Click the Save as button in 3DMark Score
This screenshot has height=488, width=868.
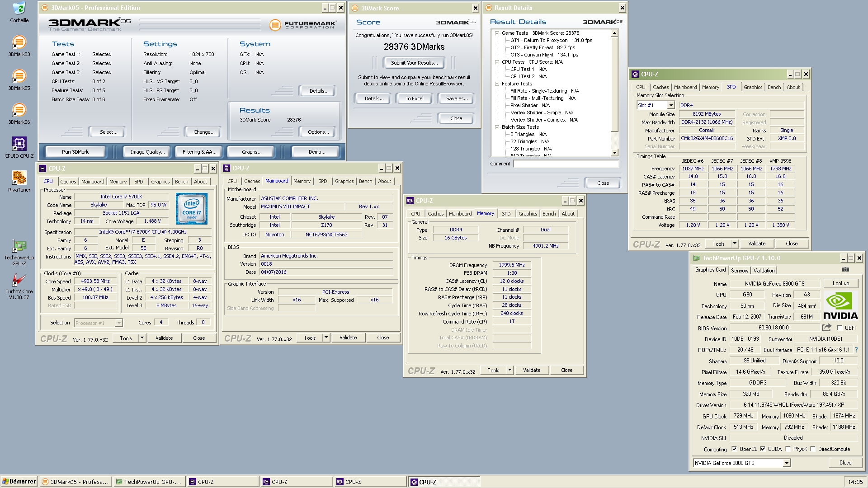[x=456, y=99]
